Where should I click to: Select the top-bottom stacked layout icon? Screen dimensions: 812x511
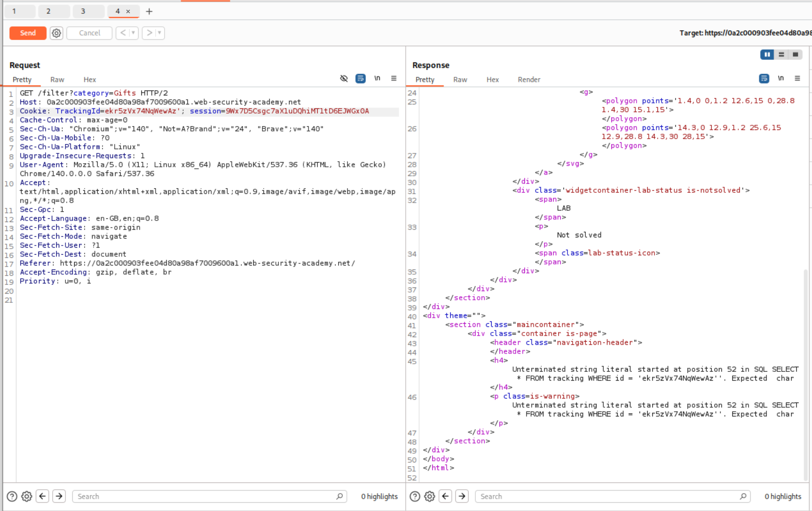point(781,55)
